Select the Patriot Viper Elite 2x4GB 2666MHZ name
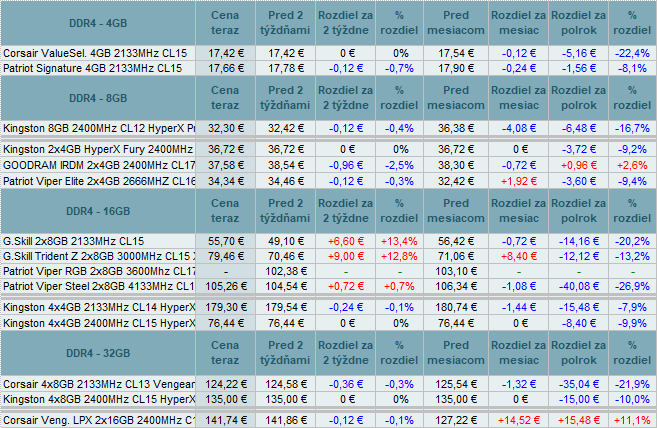657x428 pixels. click(x=99, y=181)
